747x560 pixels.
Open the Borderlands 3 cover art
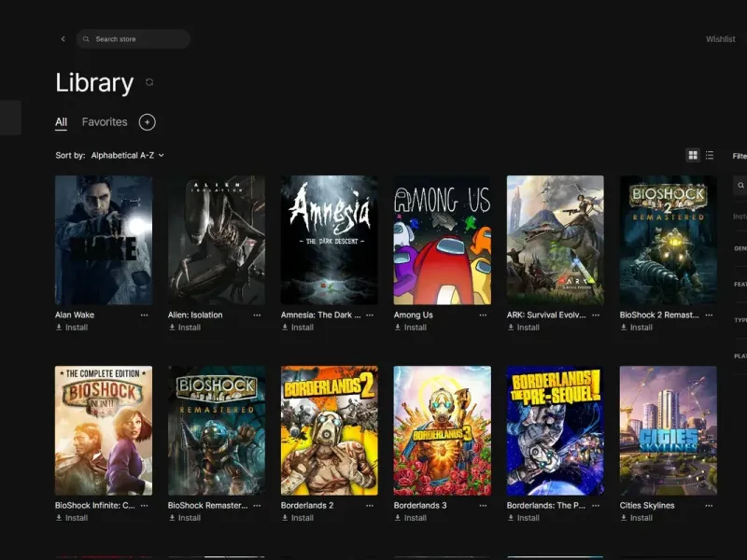tap(442, 430)
